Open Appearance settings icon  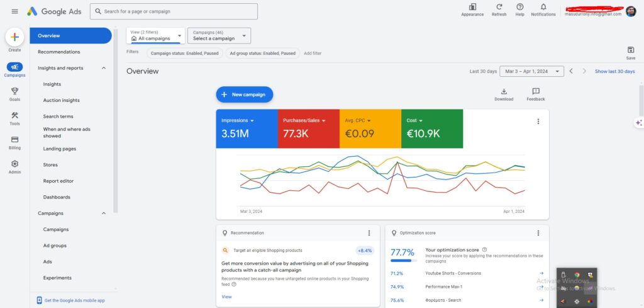point(472,7)
